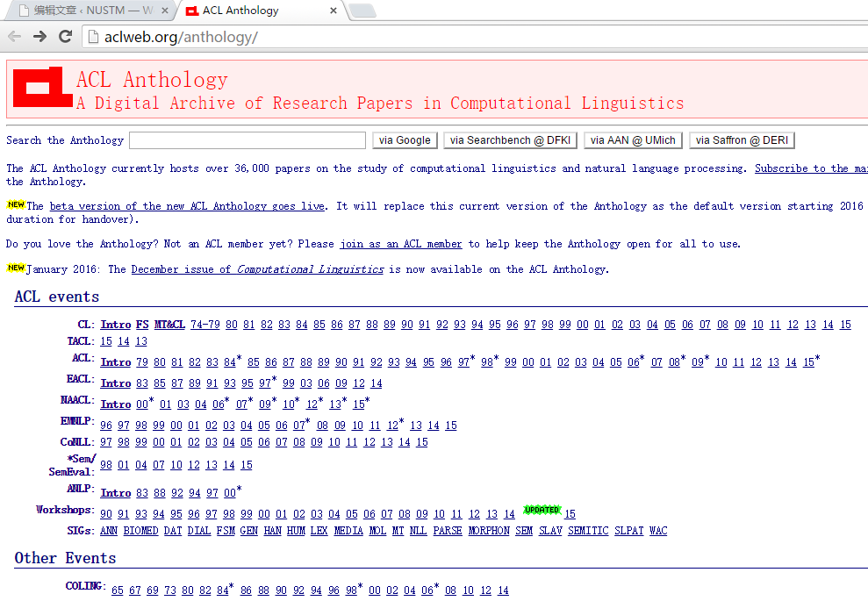Open a new browser tab
This screenshot has height=601, width=868.
[362, 11]
